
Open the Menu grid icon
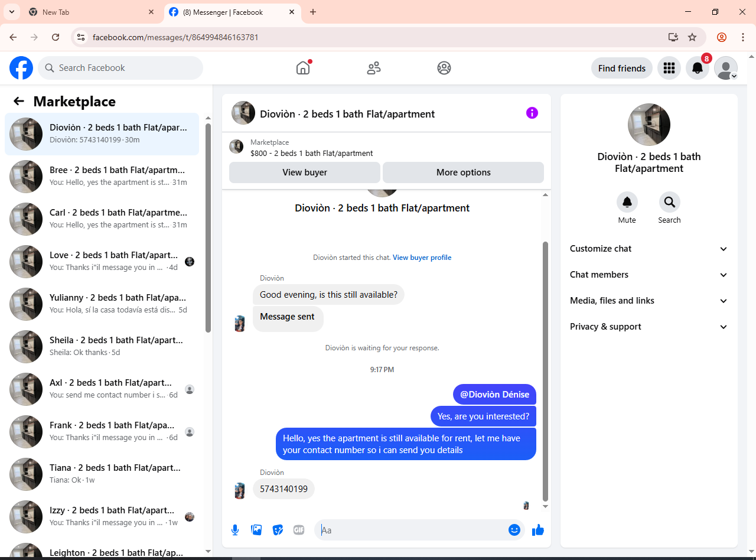[x=669, y=68]
